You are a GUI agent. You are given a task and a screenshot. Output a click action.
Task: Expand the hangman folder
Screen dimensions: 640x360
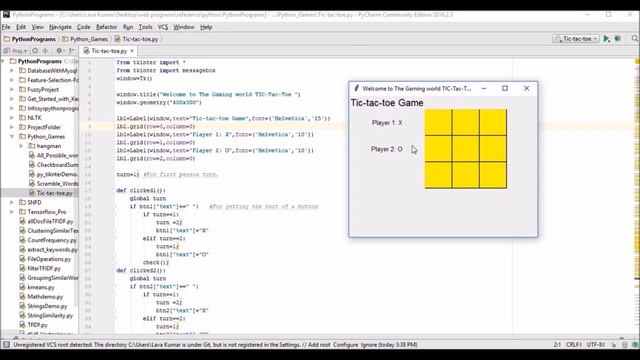(21, 146)
